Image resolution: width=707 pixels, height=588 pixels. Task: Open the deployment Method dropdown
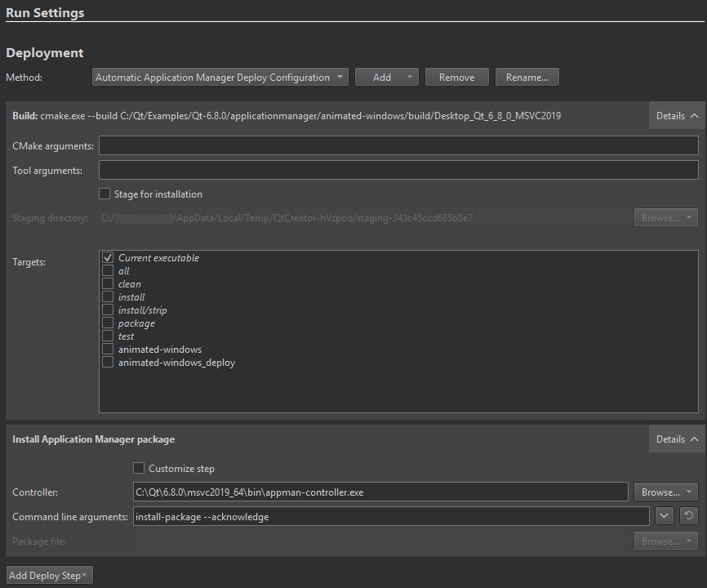(x=220, y=78)
